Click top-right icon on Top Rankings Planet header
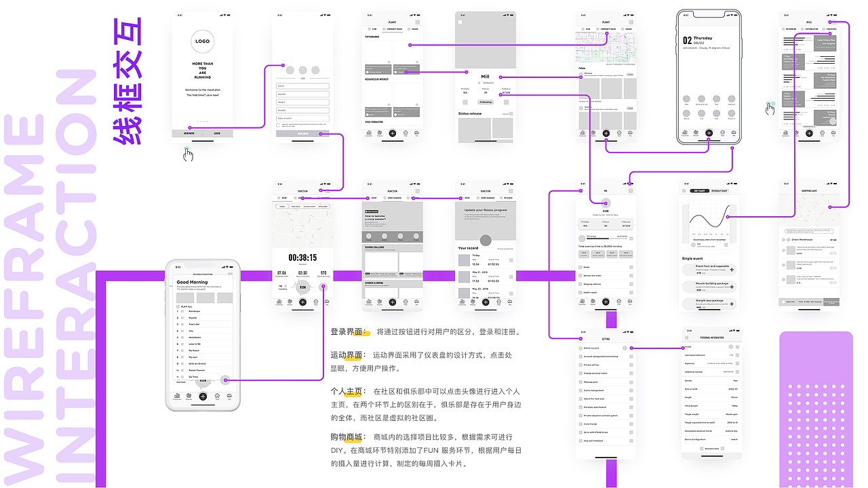Screen dimensions: 868x488 point(418,22)
